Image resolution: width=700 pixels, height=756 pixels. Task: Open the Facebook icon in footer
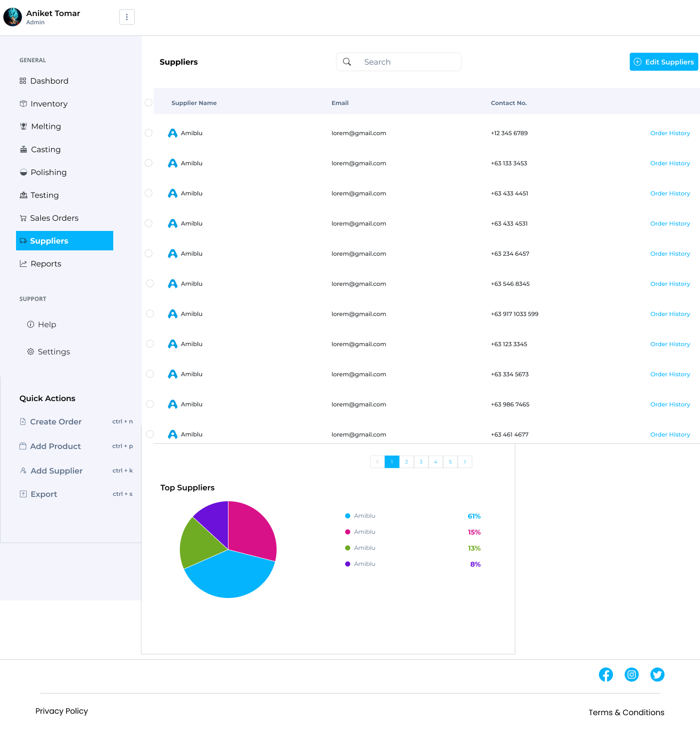(606, 674)
